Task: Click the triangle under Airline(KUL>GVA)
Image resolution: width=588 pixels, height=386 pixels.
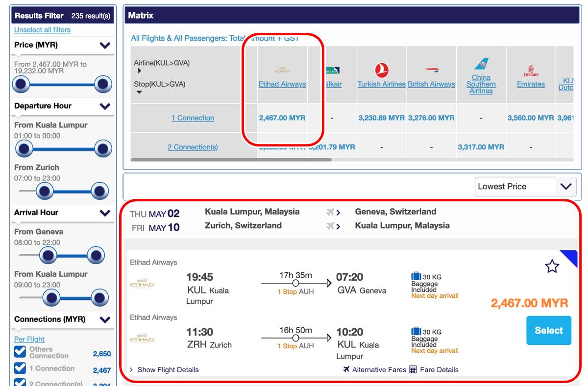Action: (140, 71)
